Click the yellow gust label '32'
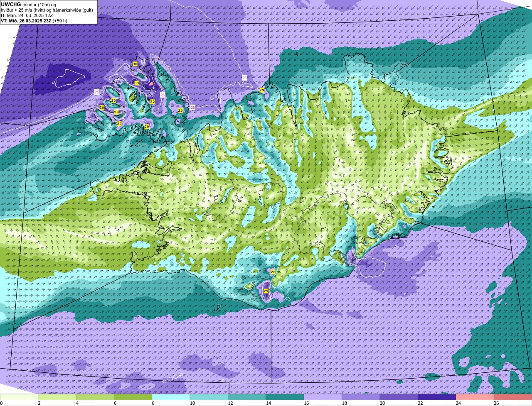The image size is (532, 406). pos(153,102)
